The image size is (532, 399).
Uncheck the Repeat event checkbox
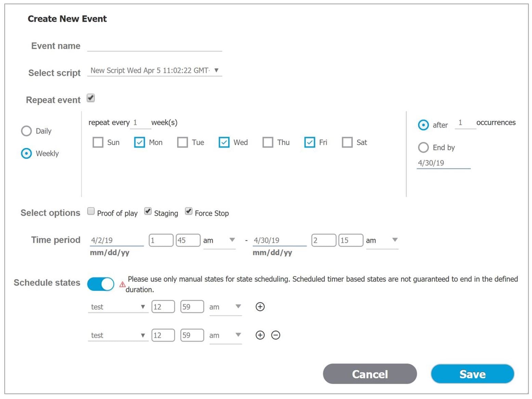[91, 98]
